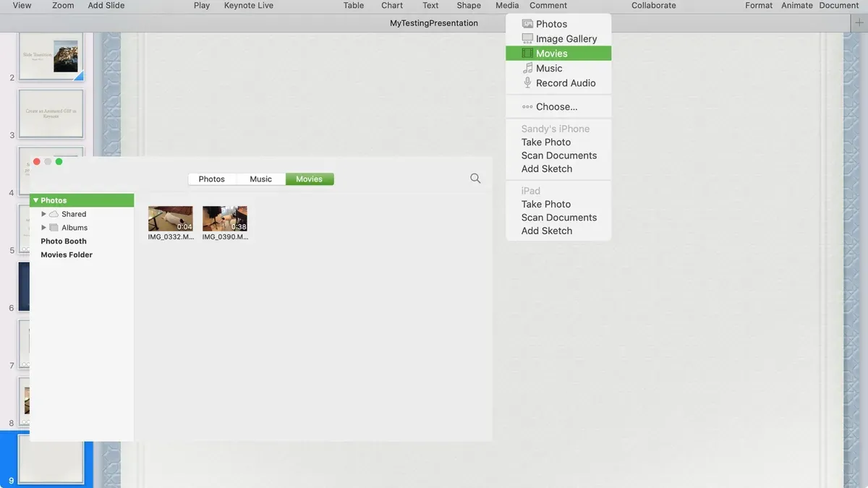Click MyTestingPresentation document title
Screen dimensions: 868x488
pyautogui.click(x=434, y=23)
